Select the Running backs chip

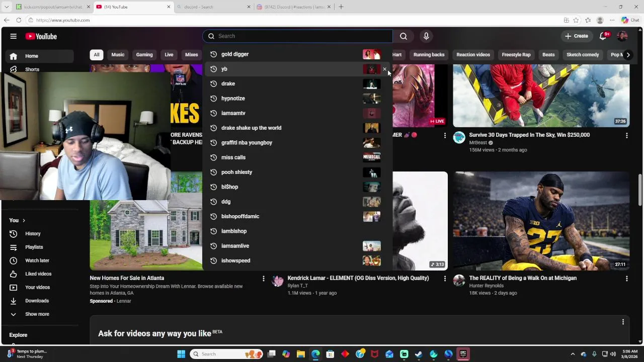[x=429, y=55]
